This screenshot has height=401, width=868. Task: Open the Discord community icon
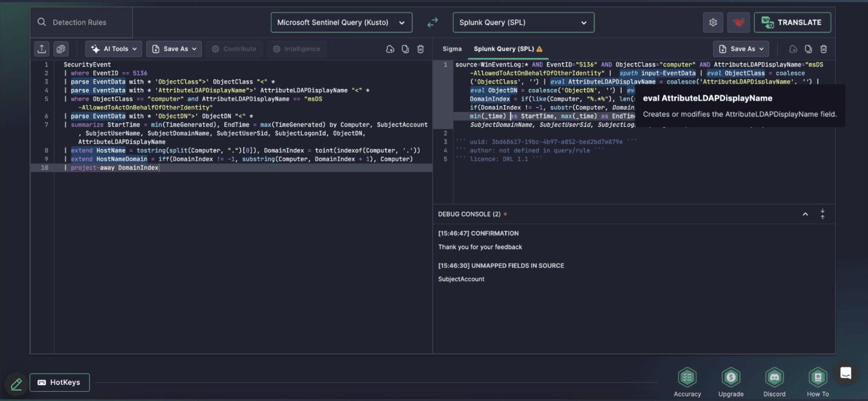(774, 377)
